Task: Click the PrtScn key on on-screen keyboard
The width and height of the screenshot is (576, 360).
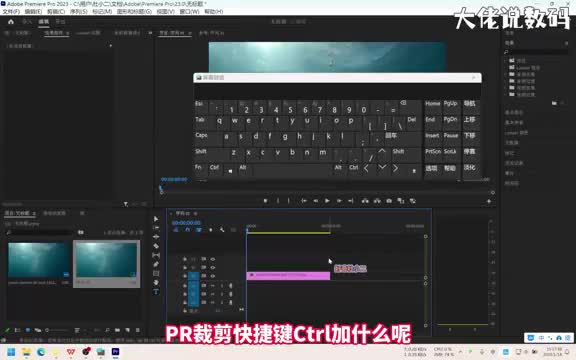Action: click(x=433, y=152)
